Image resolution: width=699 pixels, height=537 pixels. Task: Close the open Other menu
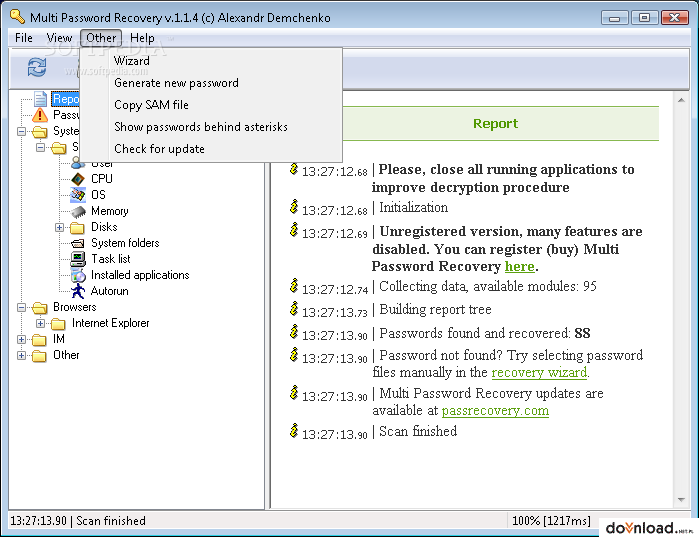(x=101, y=38)
